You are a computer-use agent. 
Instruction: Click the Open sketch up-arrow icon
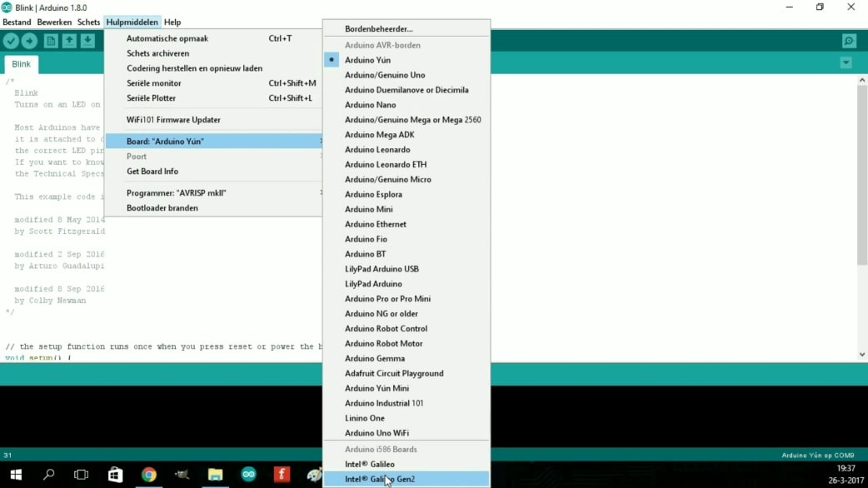69,41
